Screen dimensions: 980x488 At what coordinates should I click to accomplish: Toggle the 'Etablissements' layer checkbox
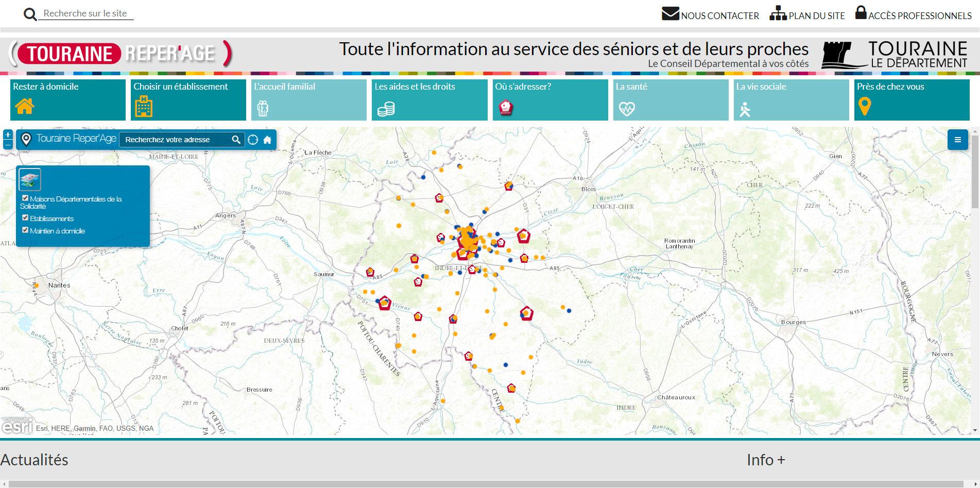pyautogui.click(x=25, y=217)
